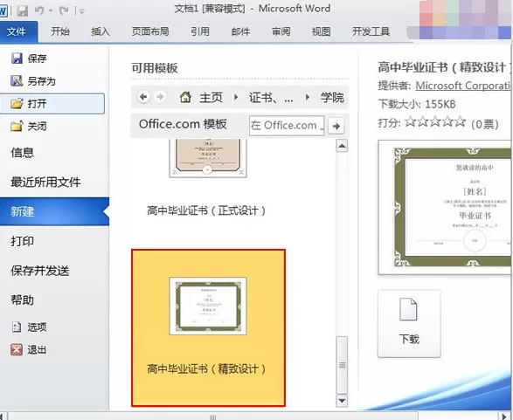Click the Word application icon in title bar
The height and width of the screenshot is (420, 513).
pyautogui.click(x=3, y=11)
